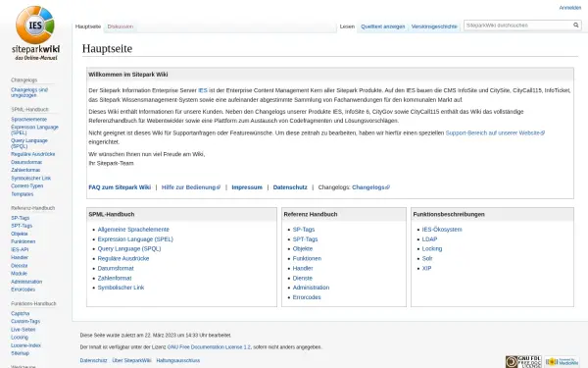Open Hilfe zur Bedienung link

click(191, 187)
